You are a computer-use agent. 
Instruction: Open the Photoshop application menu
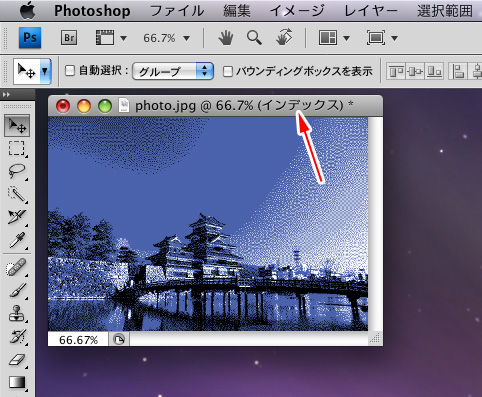(92, 11)
